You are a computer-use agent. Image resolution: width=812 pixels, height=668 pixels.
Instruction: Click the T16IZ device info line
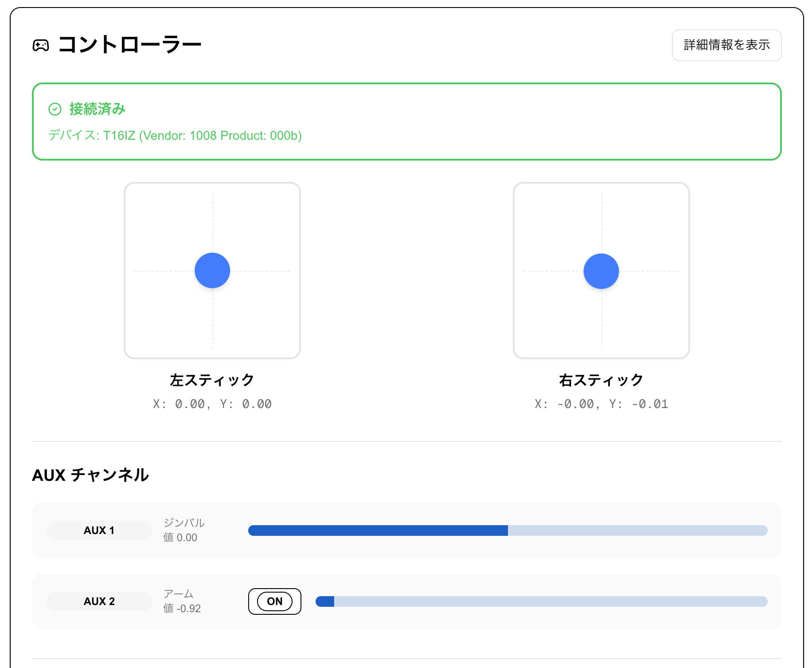coord(175,136)
